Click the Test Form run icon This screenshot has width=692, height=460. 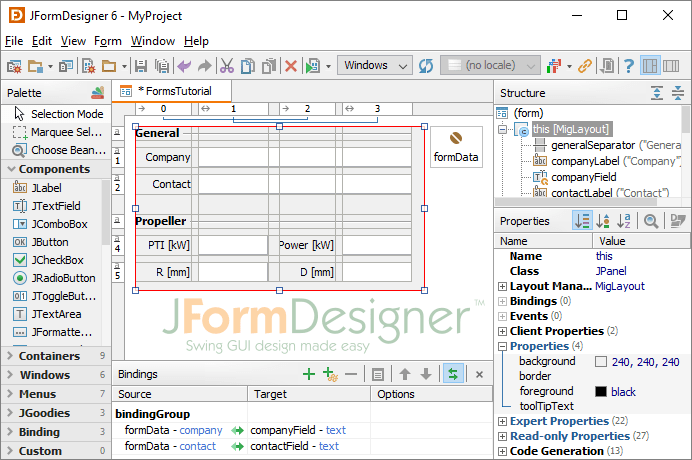[x=313, y=66]
